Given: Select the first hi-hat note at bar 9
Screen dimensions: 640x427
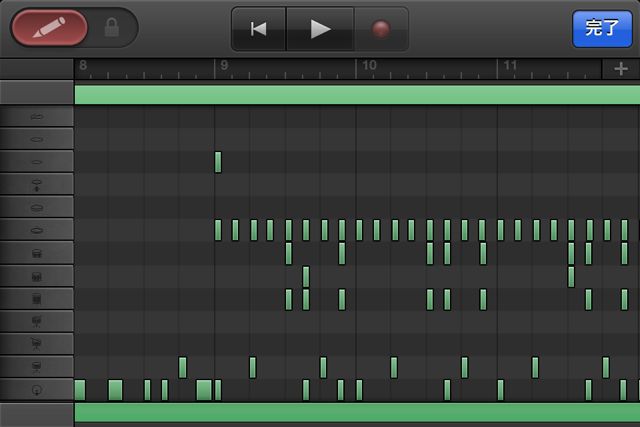Looking at the screenshot, I should point(218,230).
